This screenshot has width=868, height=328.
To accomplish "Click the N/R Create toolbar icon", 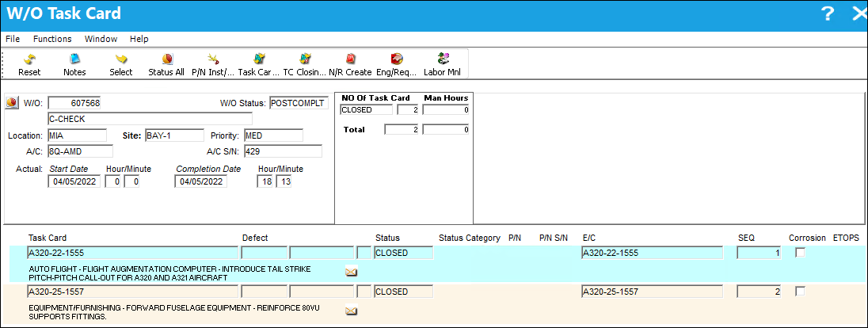I will [x=350, y=59].
